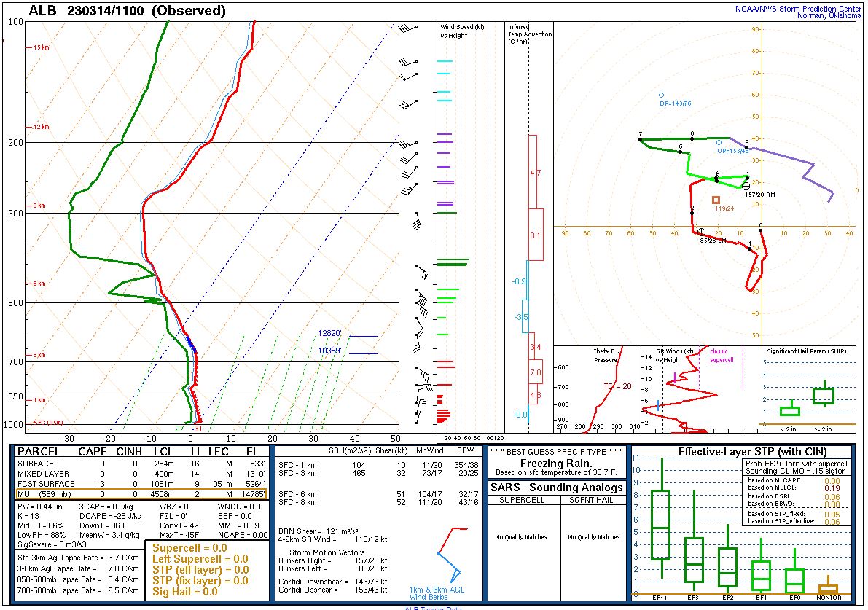
Task: Click the Bunkers right-mover marker labeled 157/20 RM
Action: tap(746, 187)
